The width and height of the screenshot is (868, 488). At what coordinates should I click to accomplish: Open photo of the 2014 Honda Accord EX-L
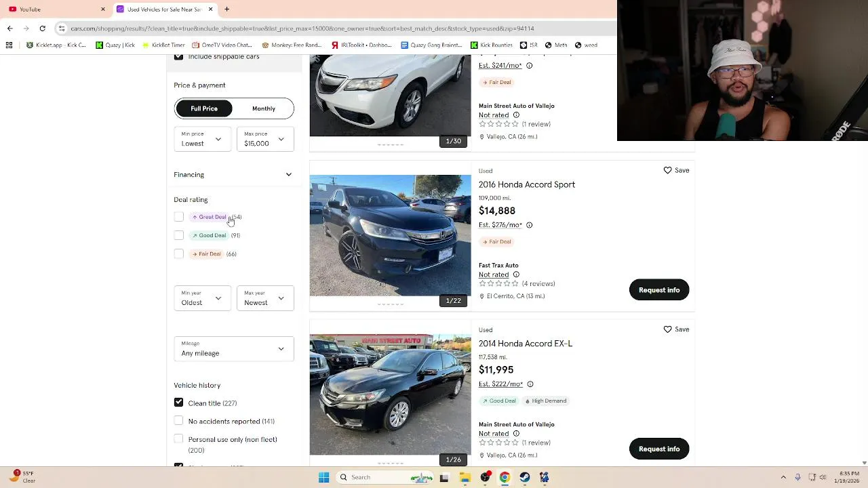[x=391, y=394]
